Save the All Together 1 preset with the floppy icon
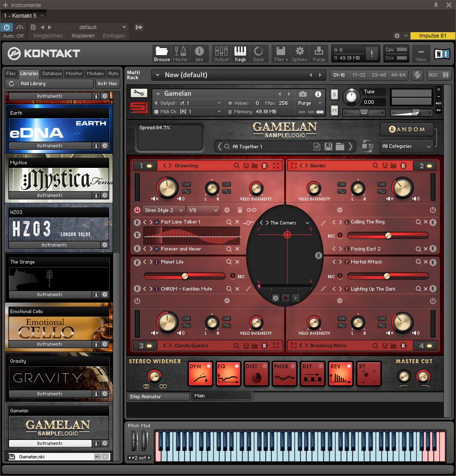456x476 pixels. [328, 147]
